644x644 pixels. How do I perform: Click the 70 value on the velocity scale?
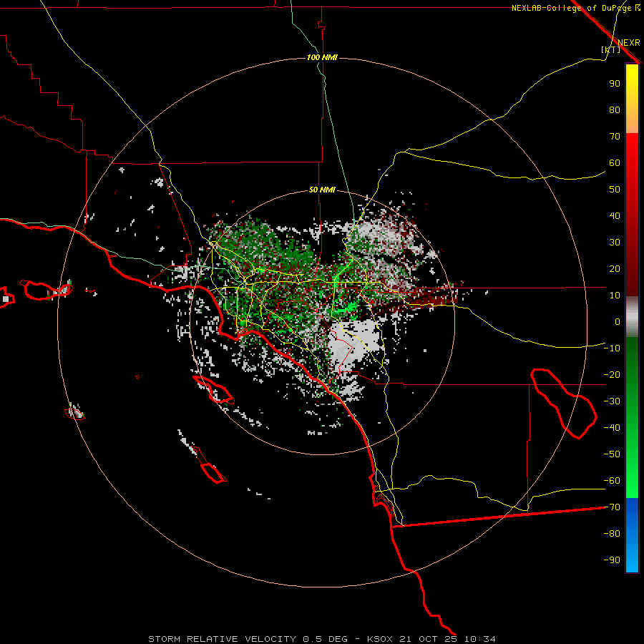(615, 137)
